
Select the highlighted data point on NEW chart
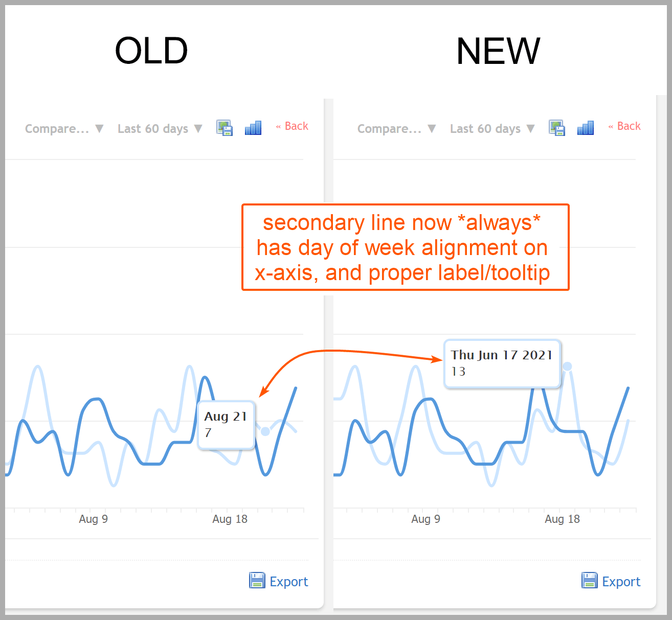(x=567, y=366)
